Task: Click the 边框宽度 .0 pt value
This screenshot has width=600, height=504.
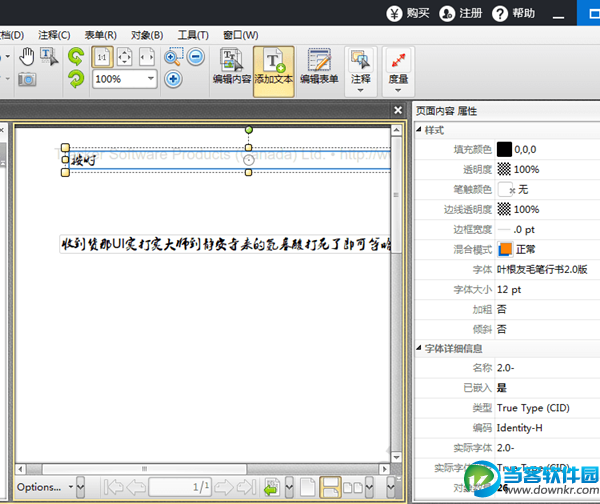Action: [524, 230]
